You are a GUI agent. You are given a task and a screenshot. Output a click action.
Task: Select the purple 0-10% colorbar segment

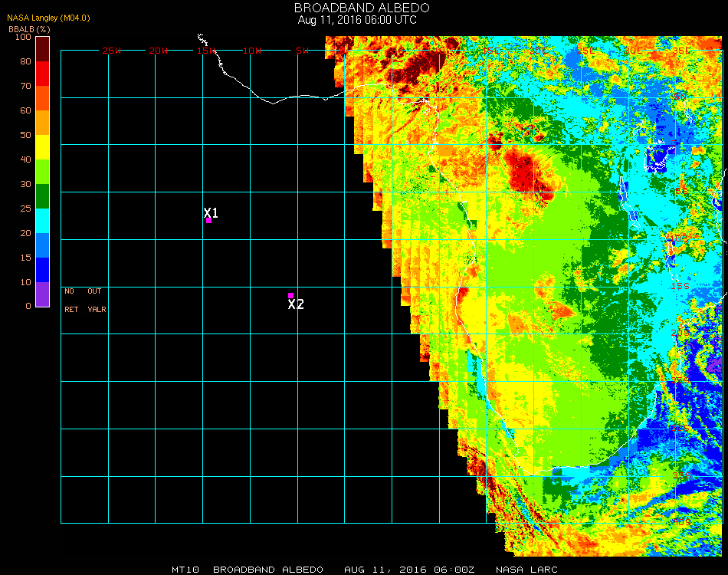[x=43, y=294]
